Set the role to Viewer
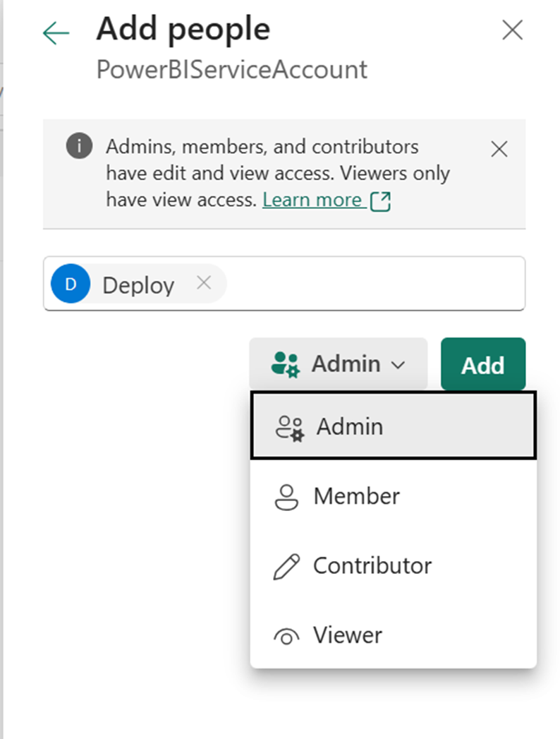560x739 pixels. (347, 635)
